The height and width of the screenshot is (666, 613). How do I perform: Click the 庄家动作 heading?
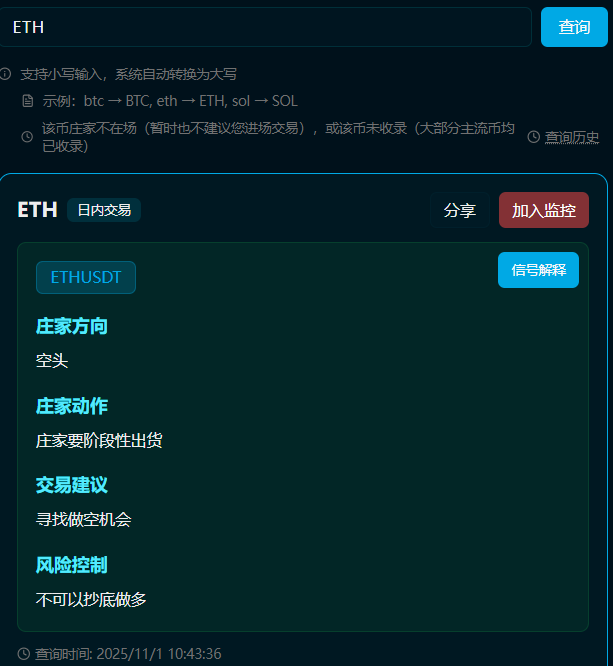71,406
